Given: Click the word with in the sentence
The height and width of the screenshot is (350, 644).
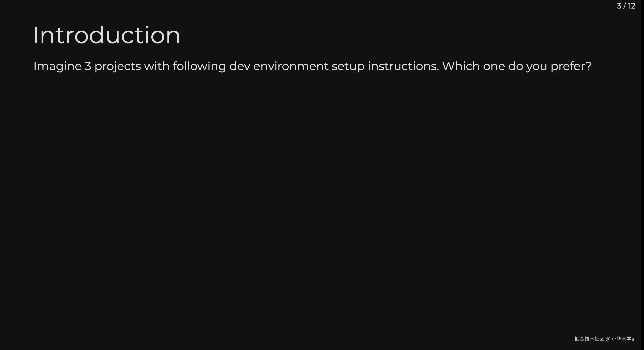Looking at the screenshot, I should pyautogui.click(x=157, y=66).
